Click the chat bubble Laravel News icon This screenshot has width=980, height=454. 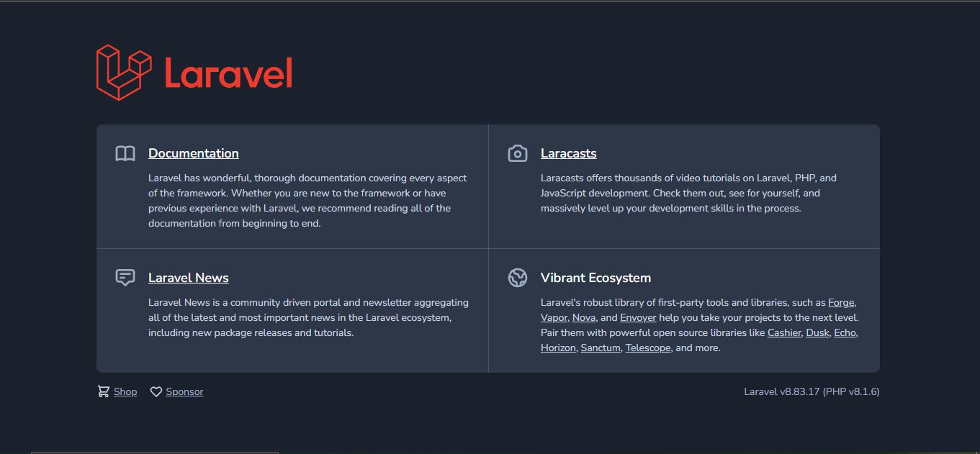[x=125, y=278]
